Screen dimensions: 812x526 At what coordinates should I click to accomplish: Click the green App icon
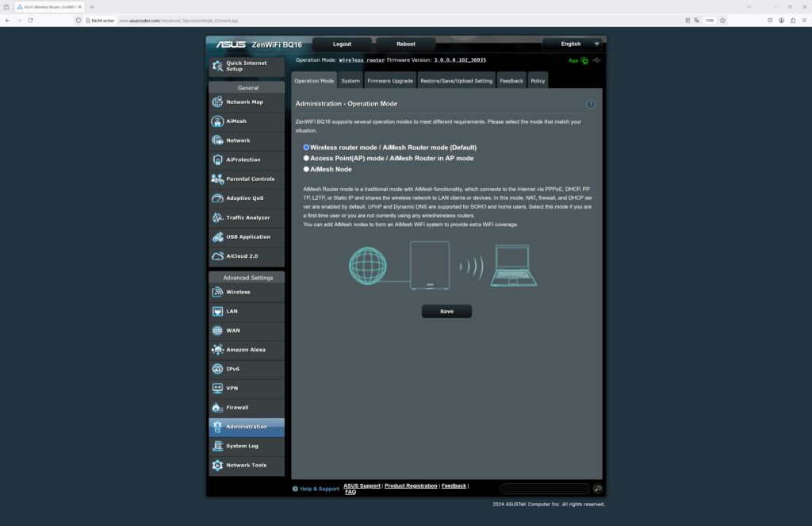tap(584, 60)
